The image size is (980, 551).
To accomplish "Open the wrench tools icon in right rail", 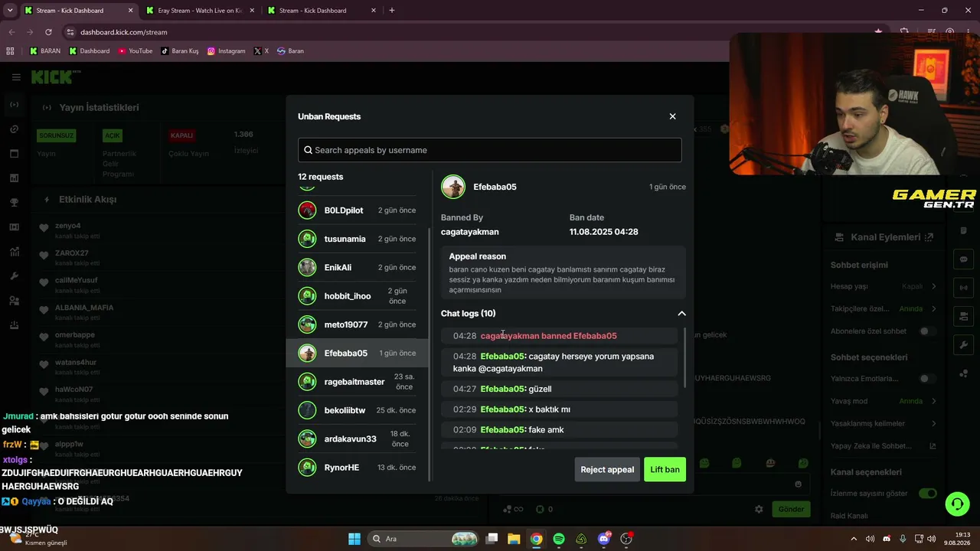I will point(964,345).
